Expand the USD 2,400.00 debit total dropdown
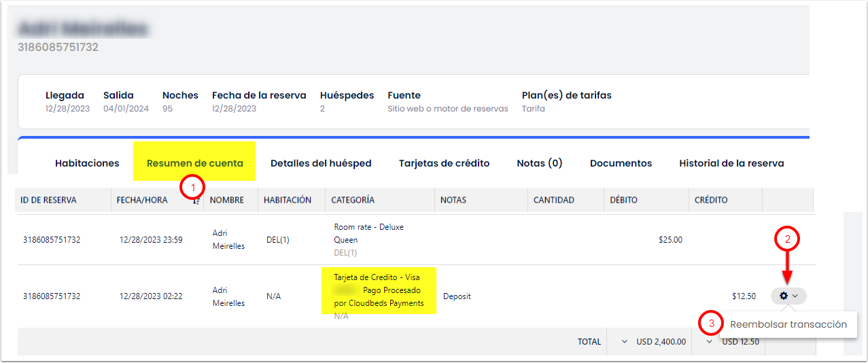Image resolution: width=868 pixels, height=363 pixels. click(625, 342)
